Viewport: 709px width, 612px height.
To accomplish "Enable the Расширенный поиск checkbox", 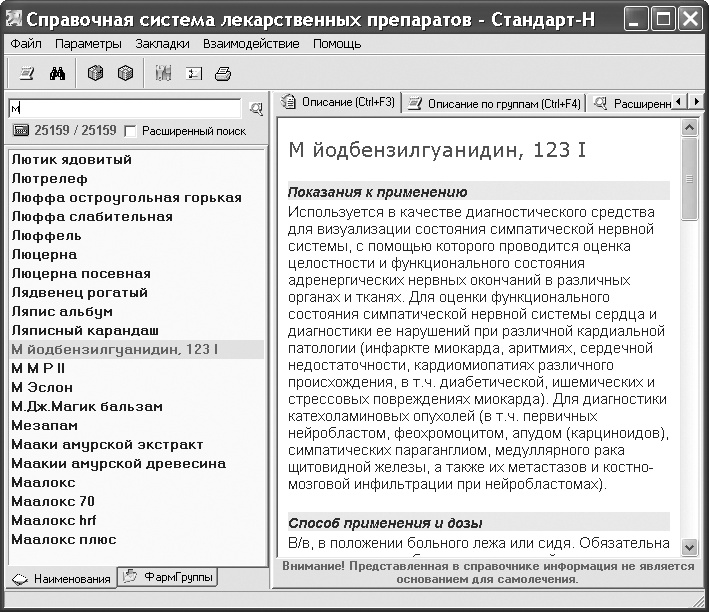I will coord(130,131).
